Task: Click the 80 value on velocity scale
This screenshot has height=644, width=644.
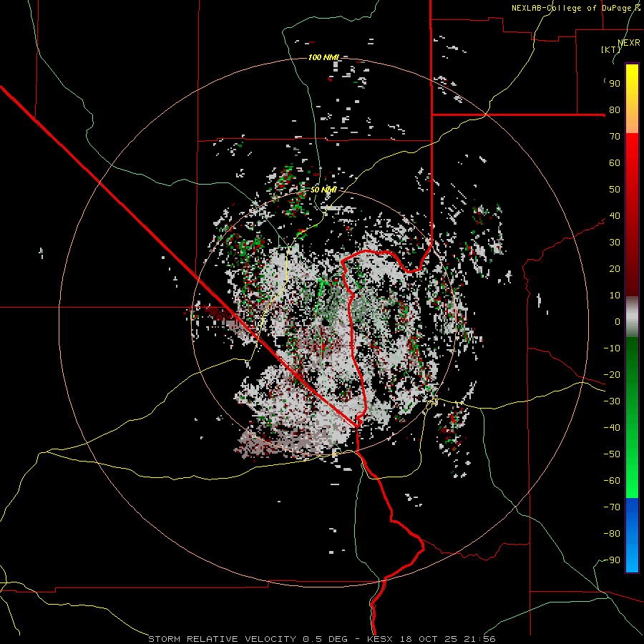Action: click(x=615, y=110)
